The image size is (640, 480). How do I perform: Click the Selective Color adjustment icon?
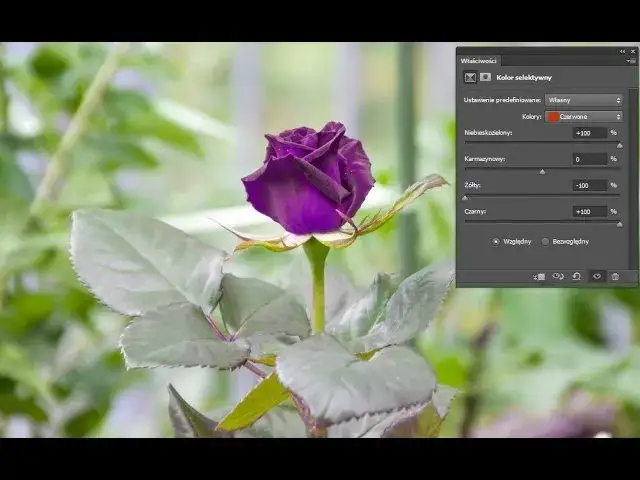point(470,77)
